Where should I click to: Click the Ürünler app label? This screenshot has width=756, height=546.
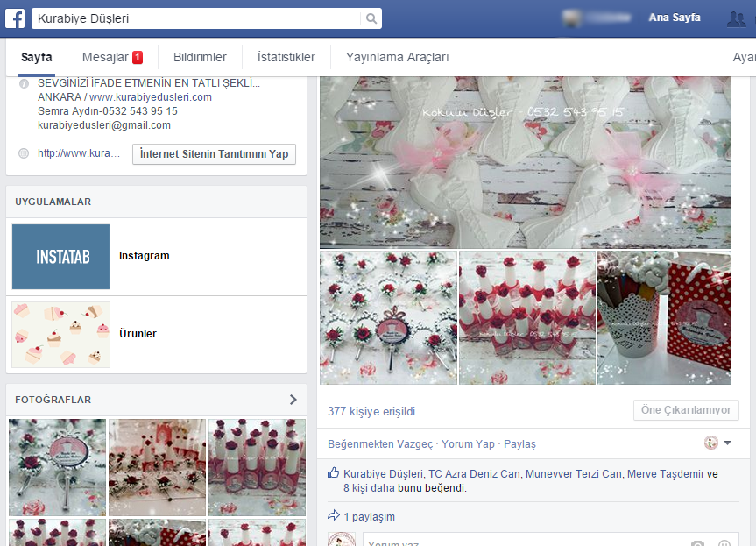[x=138, y=334]
